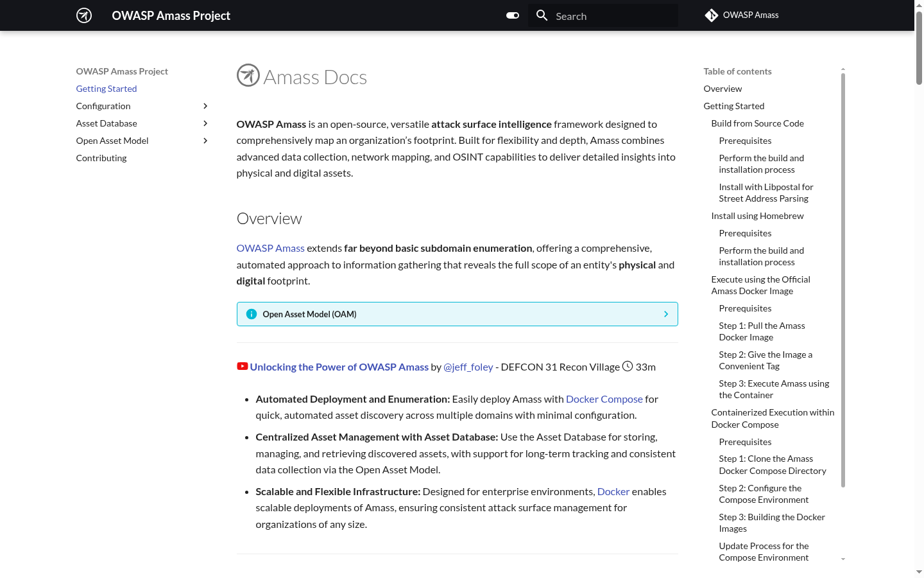Expand the Asset Database section chevron
The height and width of the screenshot is (578, 924).
coord(205,123)
